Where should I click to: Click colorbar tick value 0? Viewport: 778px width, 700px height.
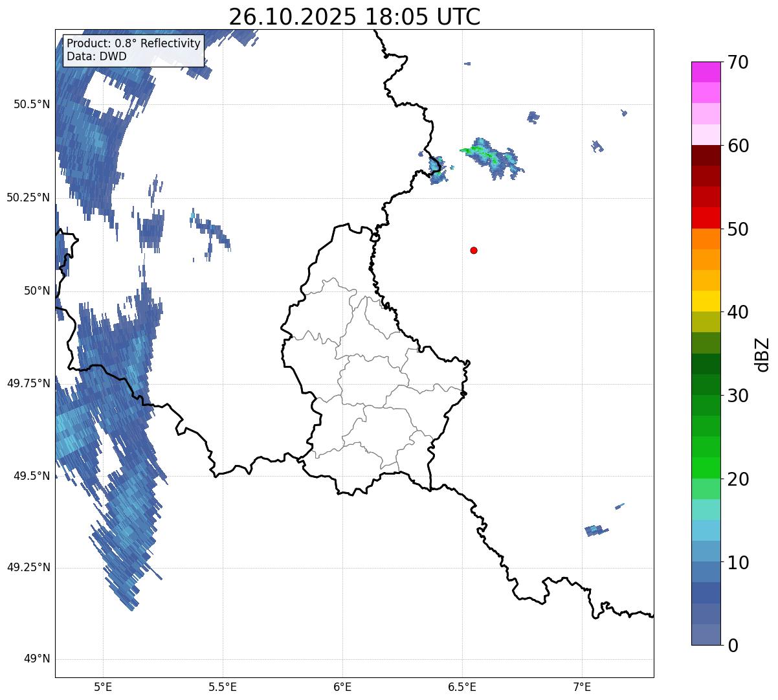click(733, 646)
